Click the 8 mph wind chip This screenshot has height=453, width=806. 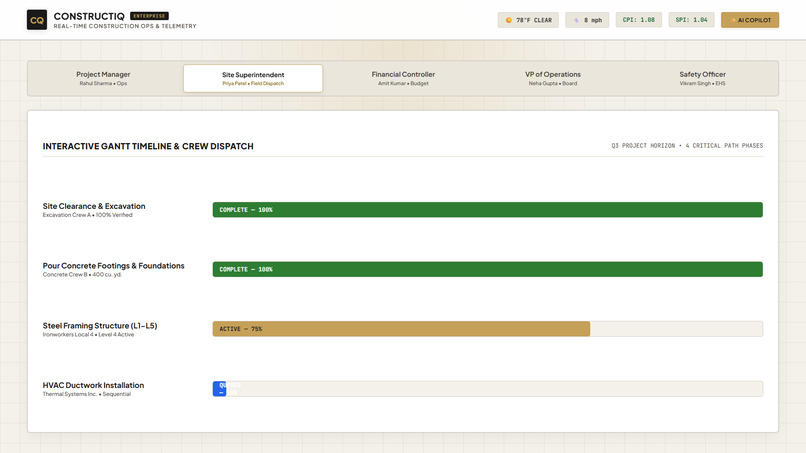(x=587, y=20)
